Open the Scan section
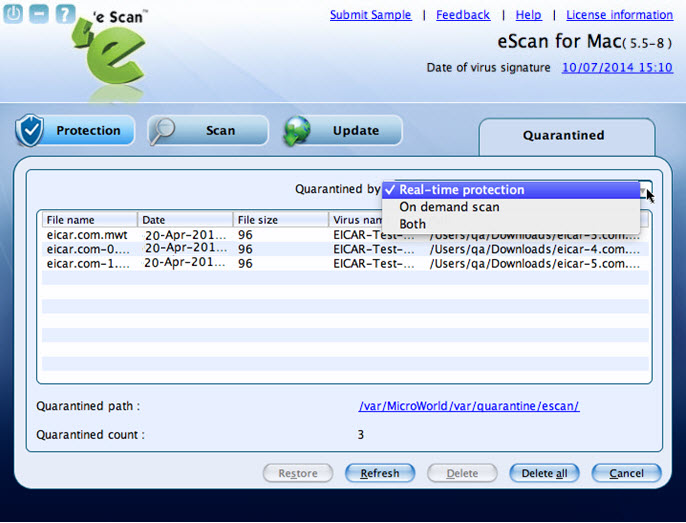Image resolution: width=686 pixels, height=523 pixels. tap(208, 130)
